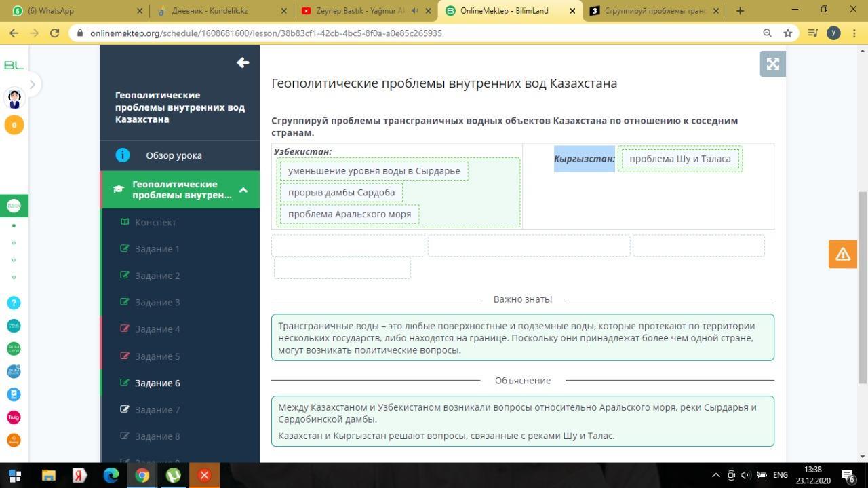Show hidden system tray icons
This screenshot has height=488, width=868.
715,475
